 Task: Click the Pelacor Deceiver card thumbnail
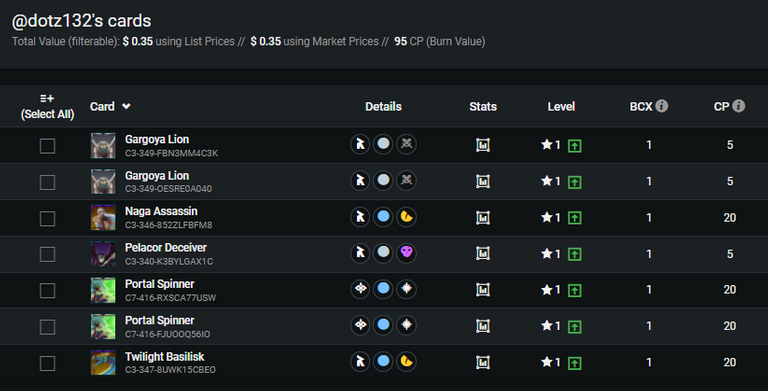103,254
